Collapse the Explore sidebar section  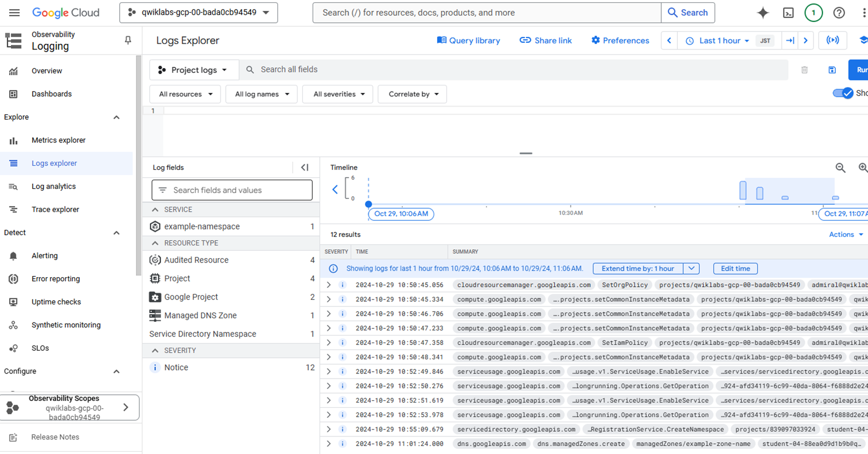coord(116,117)
